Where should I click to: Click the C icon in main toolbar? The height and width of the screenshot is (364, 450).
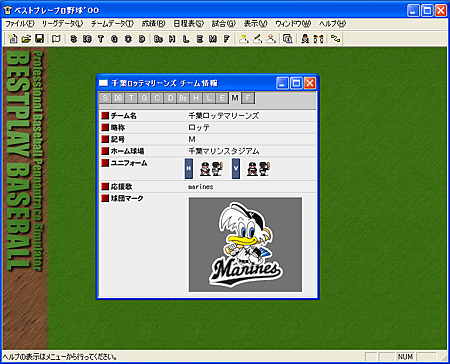(128, 39)
